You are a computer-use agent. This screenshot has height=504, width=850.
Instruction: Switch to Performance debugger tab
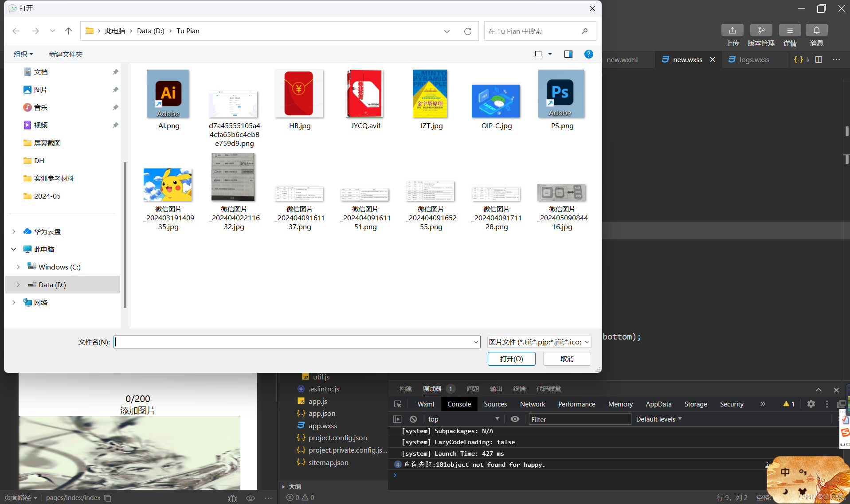pos(576,404)
